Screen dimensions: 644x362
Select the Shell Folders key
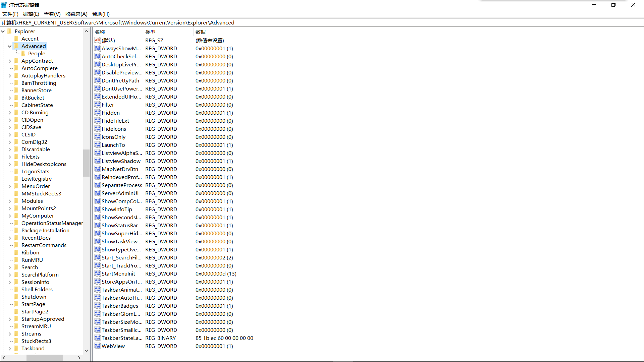[37, 289]
